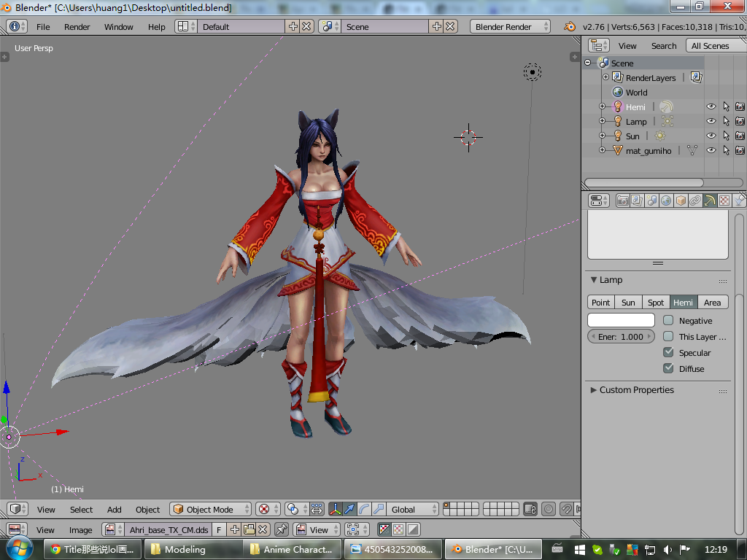This screenshot has width=747, height=560.
Task: Toggle selectability of the Hemi lamp
Action: 726,106
